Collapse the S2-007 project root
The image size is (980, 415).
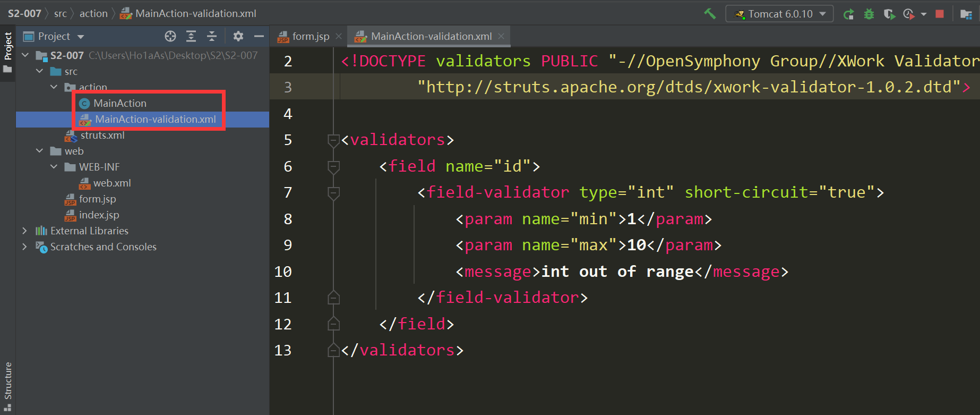(x=25, y=55)
